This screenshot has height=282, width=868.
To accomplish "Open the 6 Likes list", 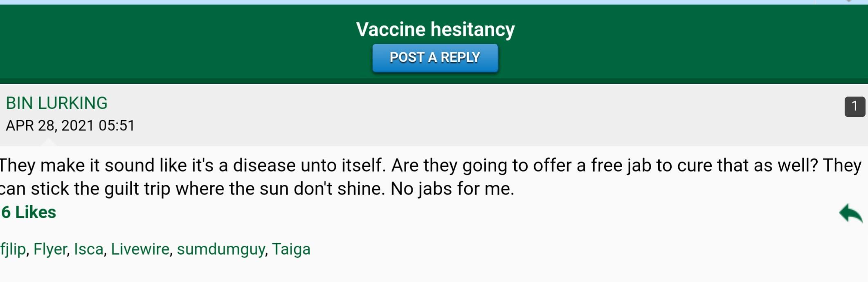I will (x=28, y=213).
